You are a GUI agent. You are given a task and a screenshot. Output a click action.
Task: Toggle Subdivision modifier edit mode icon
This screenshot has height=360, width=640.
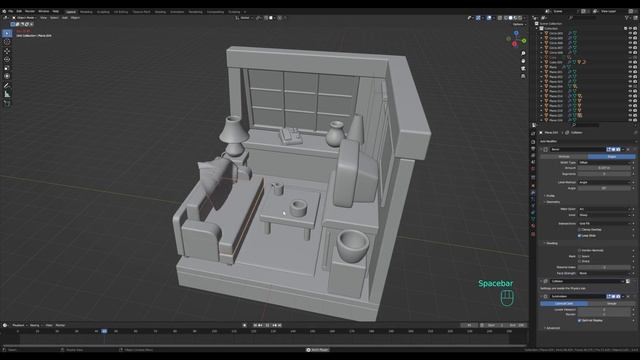tap(609, 296)
